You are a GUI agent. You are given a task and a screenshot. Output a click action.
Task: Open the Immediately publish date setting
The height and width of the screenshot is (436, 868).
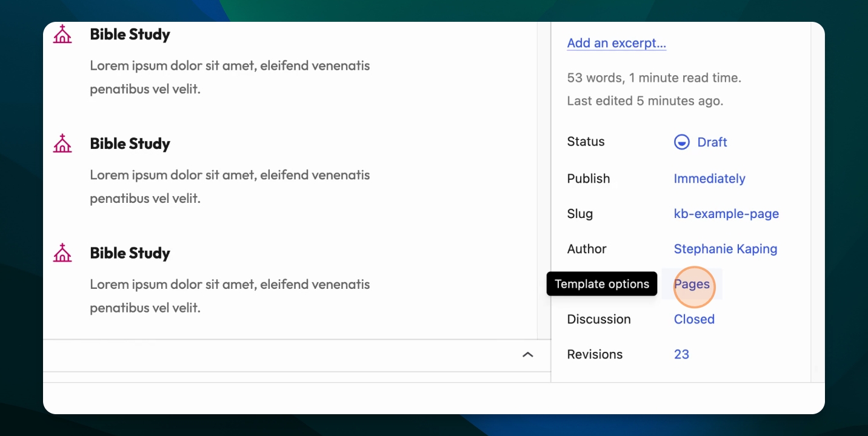709,179
